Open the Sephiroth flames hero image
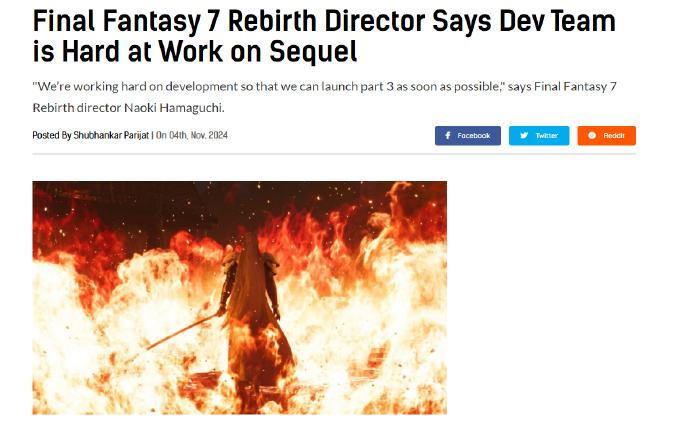The image size is (690, 425). point(239,297)
